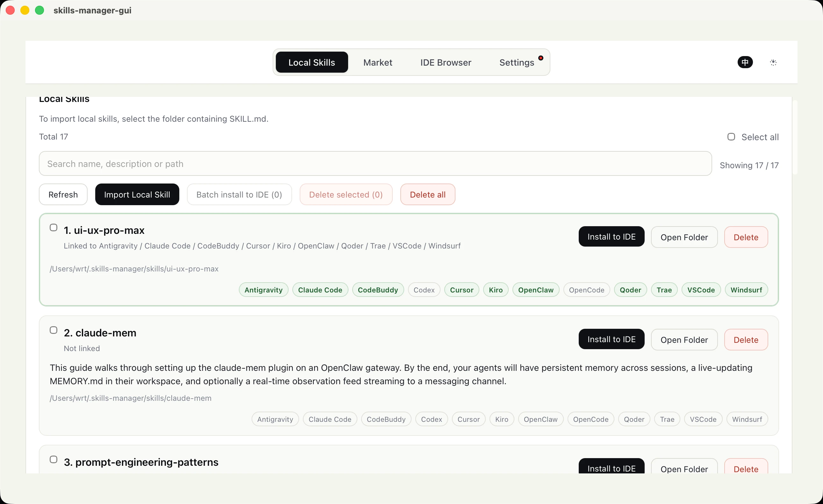Refresh the local skills list

coord(63,194)
